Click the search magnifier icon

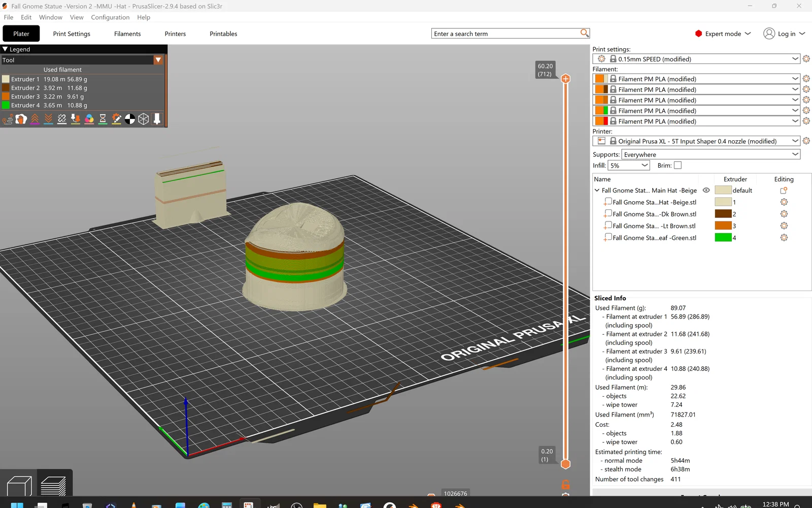coord(585,33)
